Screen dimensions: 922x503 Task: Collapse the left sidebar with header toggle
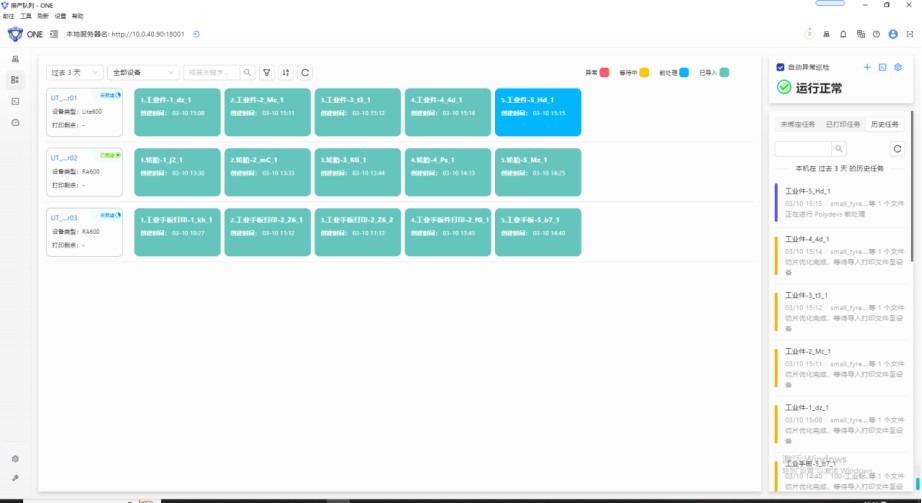54,34
